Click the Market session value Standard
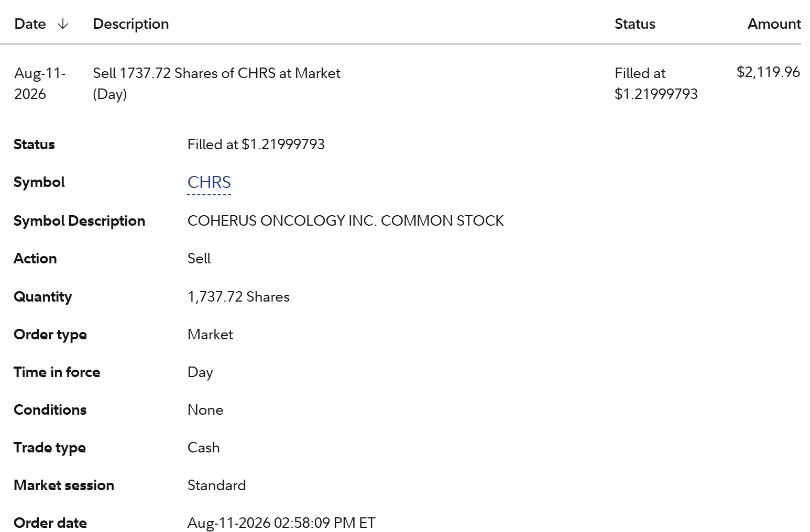 [216, 485]
